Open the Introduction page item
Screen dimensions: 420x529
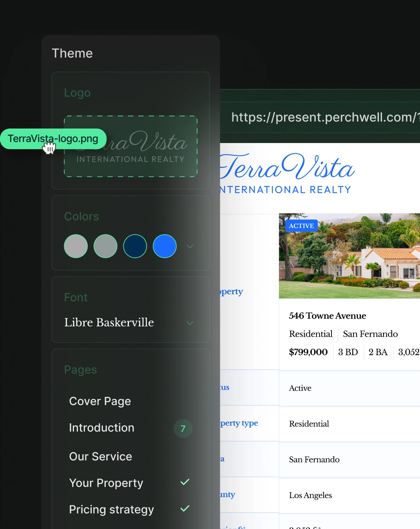[x=101, y=428]
